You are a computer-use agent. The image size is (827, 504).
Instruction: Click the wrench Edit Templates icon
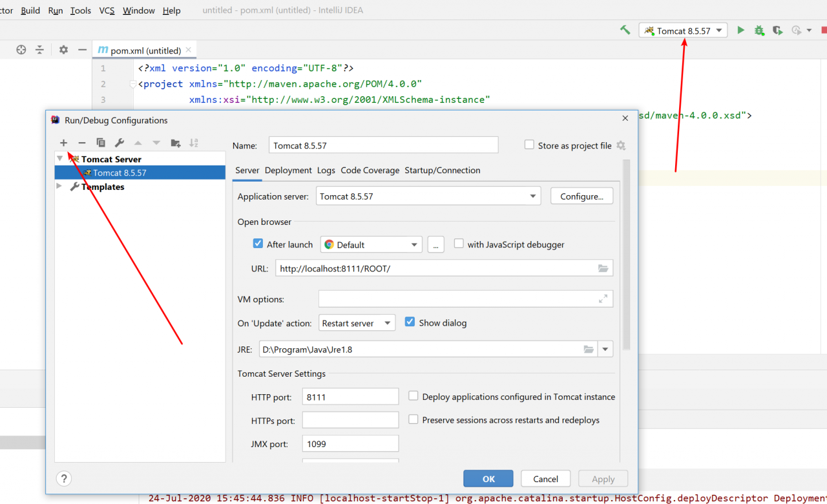click(x=120, y=143)
